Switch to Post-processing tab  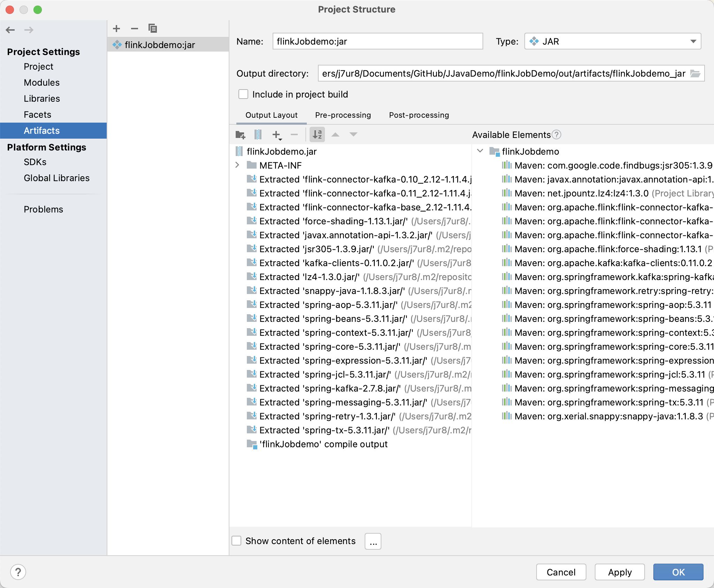(x=418, y=115)
